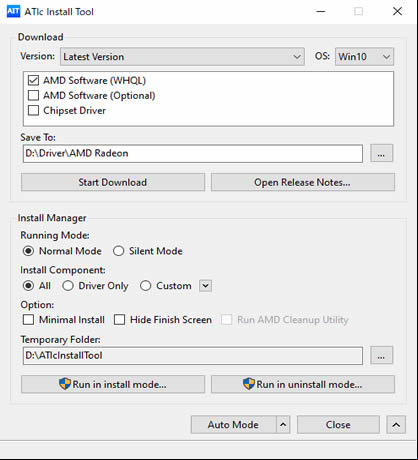The width and height of the screenshot is (418, 460).
Task: Open the Auto Mode arrow menu
Action: [283, 425]
